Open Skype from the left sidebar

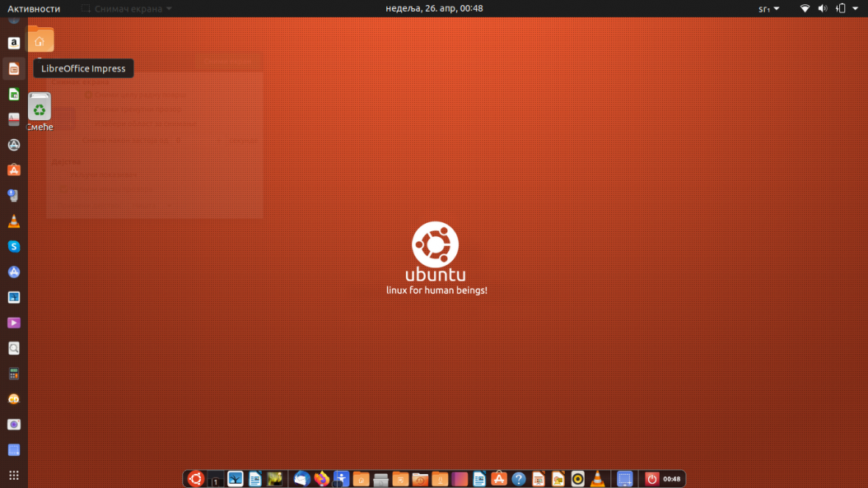pyautogui.click(x=14, y=247)
